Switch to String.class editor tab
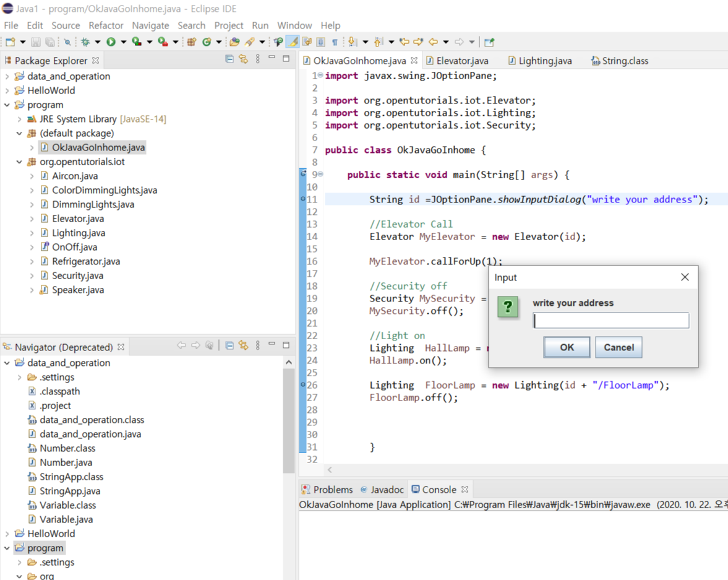728x580 pixels. (x=620, y=61)
